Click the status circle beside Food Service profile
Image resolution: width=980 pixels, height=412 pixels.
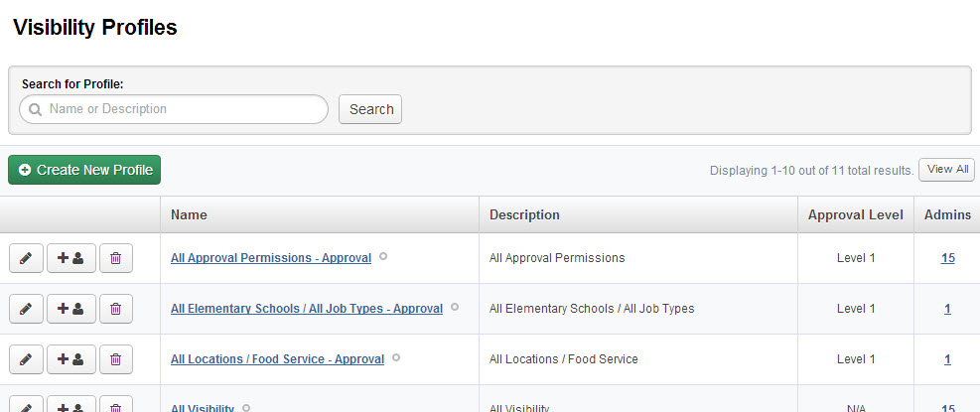coord(396,357)
